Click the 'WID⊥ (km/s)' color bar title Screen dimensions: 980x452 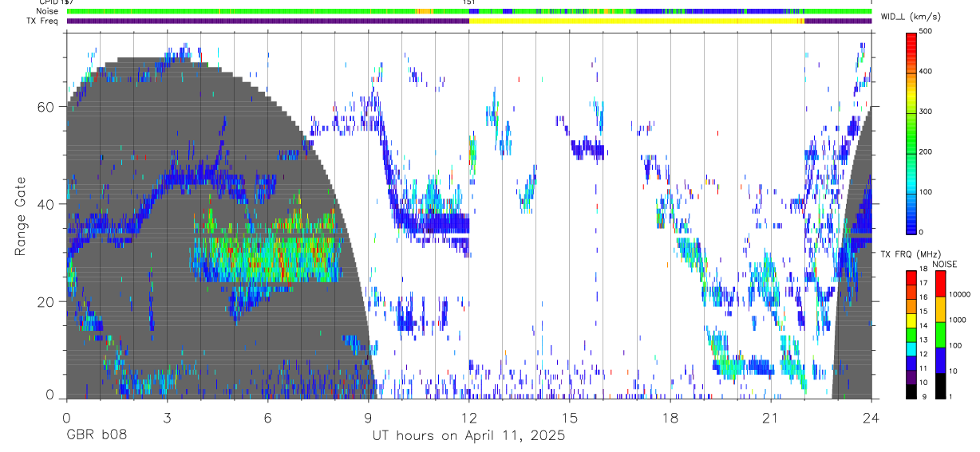click(x=911, y=17)
